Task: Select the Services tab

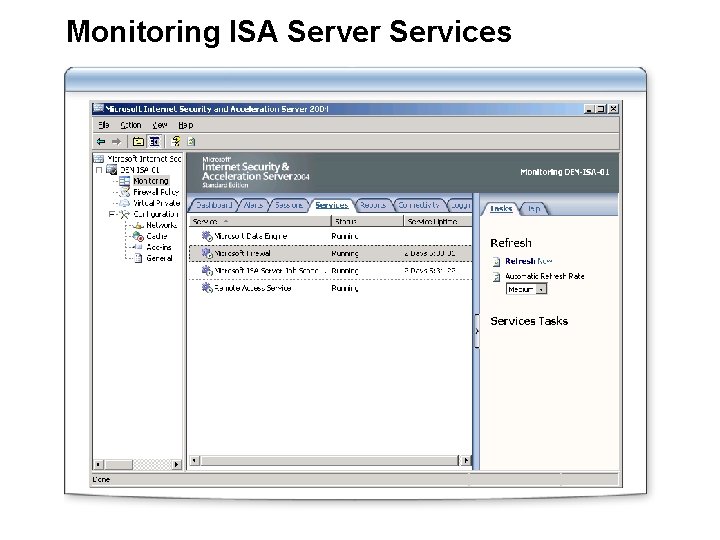Action: tap(332, 205)
